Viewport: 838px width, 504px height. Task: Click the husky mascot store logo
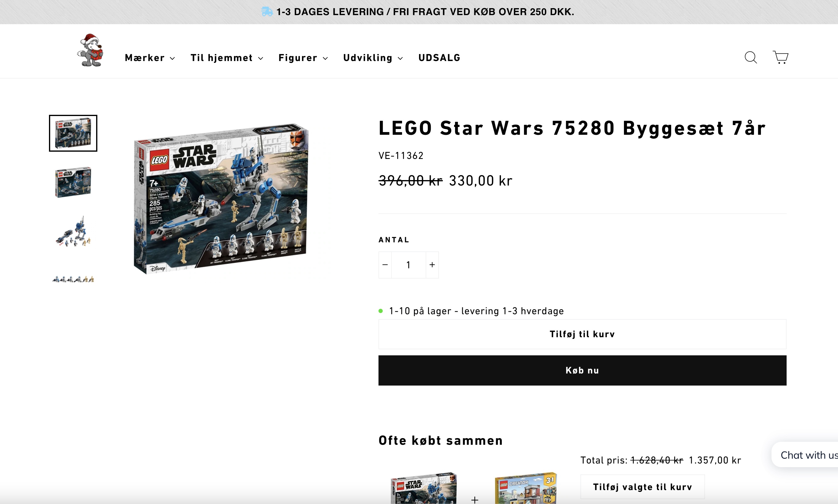pos(90,50)
